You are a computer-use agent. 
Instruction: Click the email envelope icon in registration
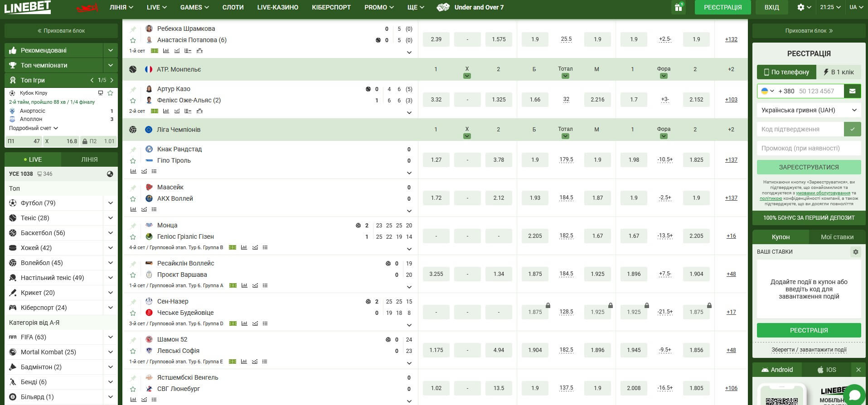coord(853,91)
